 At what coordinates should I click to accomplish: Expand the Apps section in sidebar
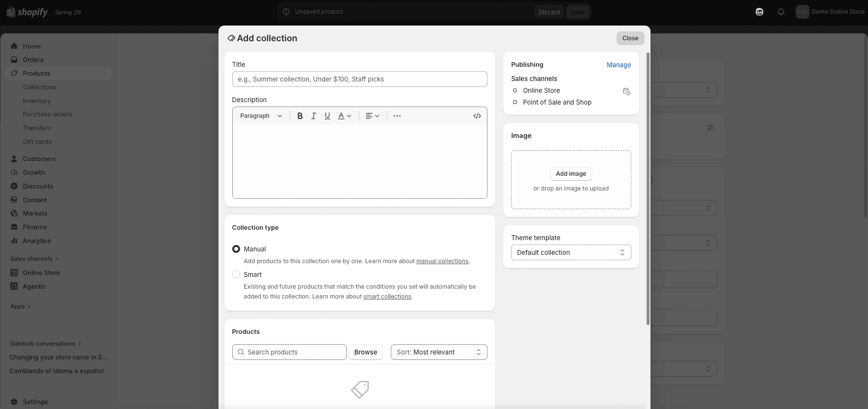20,306
